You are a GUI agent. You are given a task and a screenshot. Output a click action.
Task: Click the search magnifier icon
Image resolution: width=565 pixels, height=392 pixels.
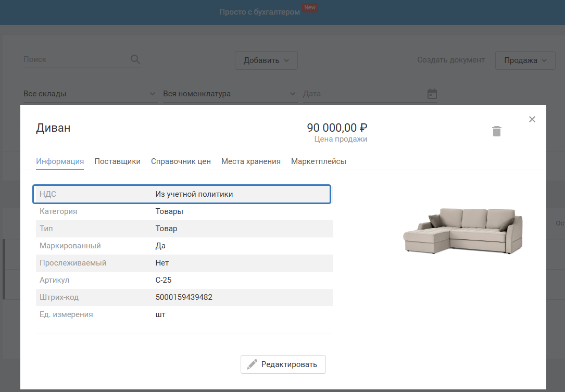coord(135,59)
